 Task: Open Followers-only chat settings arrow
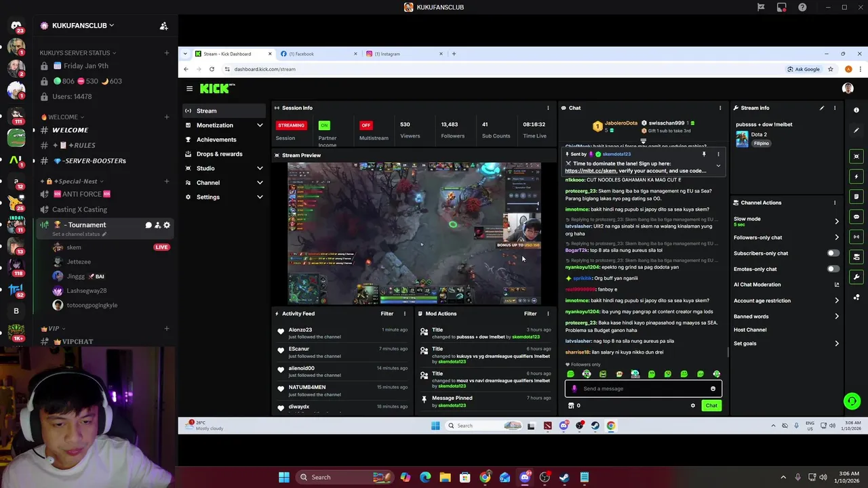coord(836,238)
